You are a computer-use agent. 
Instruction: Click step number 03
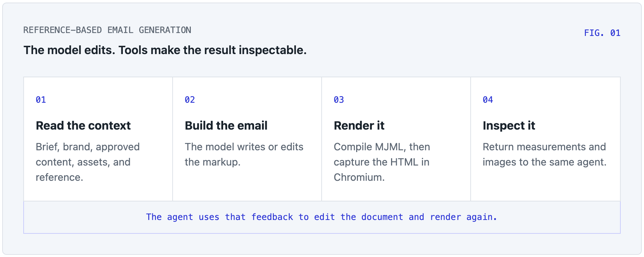339,100
